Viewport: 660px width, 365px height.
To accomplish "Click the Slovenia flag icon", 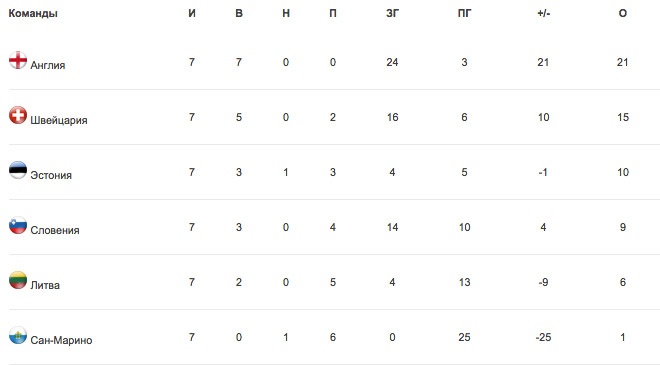I will pos(18,225).
